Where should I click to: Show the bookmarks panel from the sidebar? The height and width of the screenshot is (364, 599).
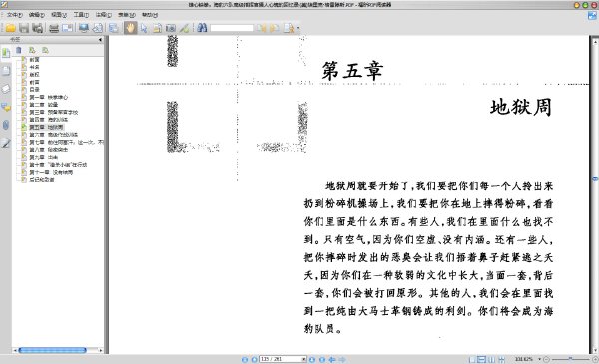[6, 53]
